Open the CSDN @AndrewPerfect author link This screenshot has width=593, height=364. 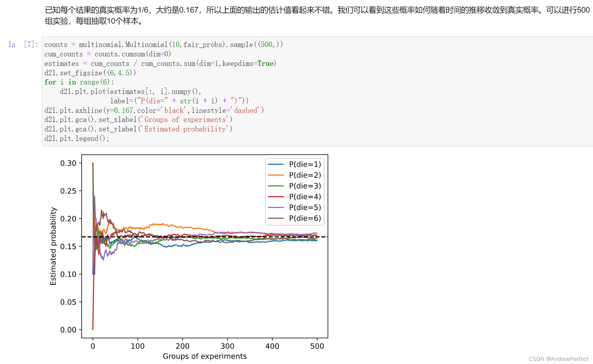pyautogui.click(x=558, y=359)
